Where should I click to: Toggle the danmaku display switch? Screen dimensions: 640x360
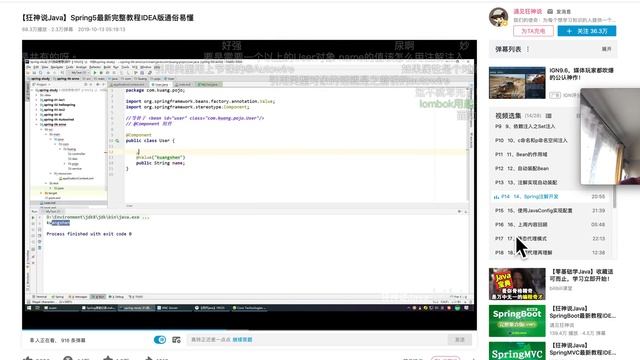click(x=160, y=340)
